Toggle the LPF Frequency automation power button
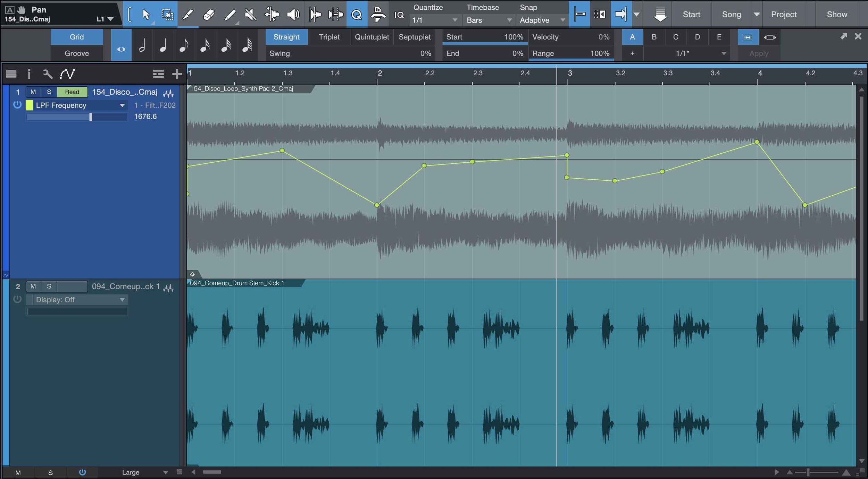Screen dimensions: 868x479 click(x=17, y=105)
